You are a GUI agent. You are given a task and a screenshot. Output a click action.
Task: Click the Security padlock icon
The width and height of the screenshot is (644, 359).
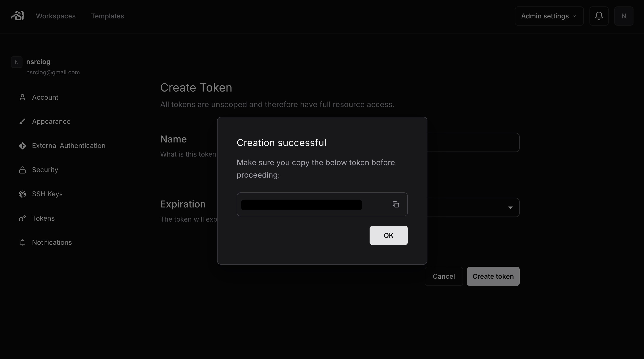tap(22, 170)
